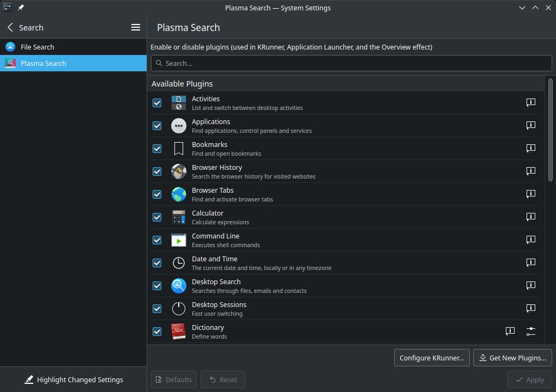Click the Date and Time clock icon
Viewport: 556px width, 392px height.
(x=179, y=263)
